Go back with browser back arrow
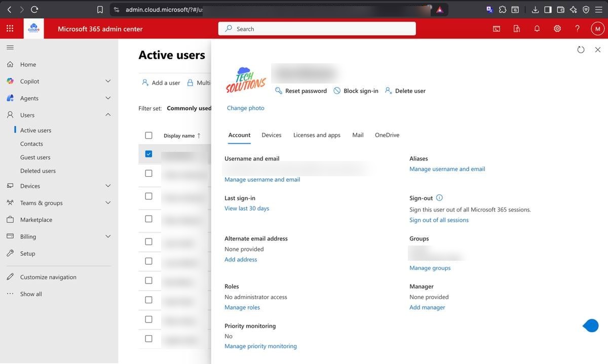Image resolution: width=608 pixels, height=364 pixels. (9, 9)
